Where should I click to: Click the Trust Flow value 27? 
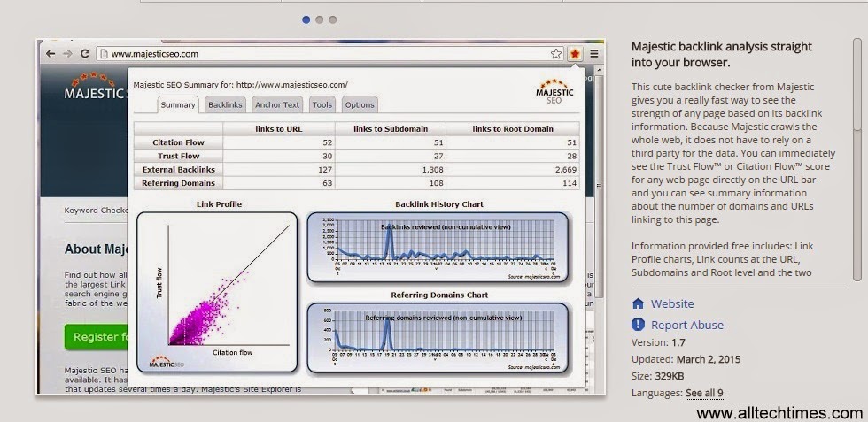438,156
